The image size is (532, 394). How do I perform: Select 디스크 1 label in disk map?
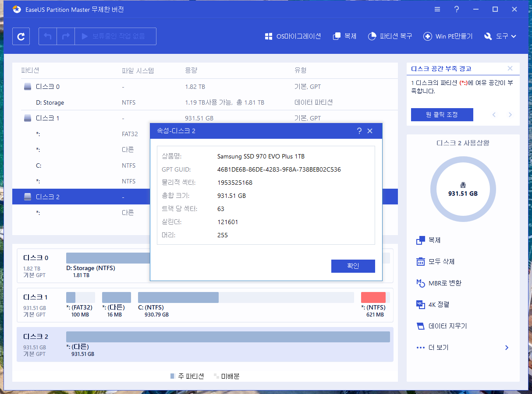(36, 297)
